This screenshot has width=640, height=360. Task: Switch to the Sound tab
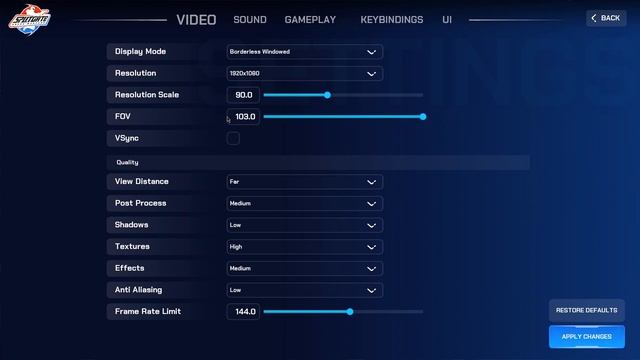pos(250,20)
